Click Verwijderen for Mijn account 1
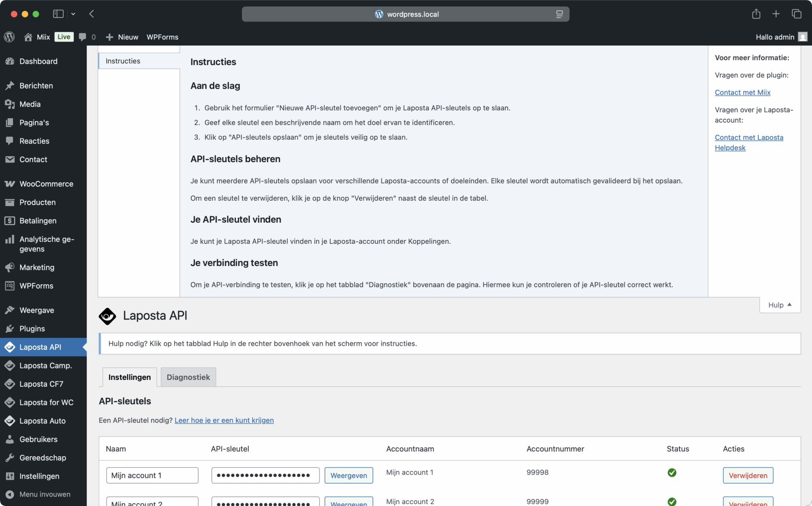Screen dimensions: 812x506 [x=748, y=475]
